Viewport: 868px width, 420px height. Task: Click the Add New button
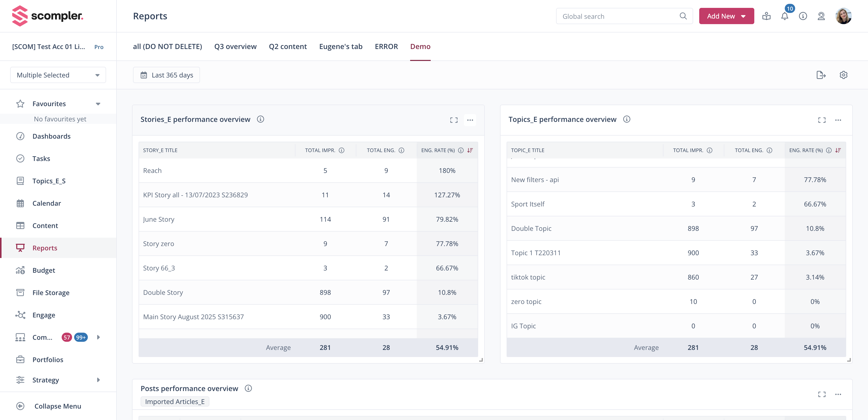[x=726, y=16]
